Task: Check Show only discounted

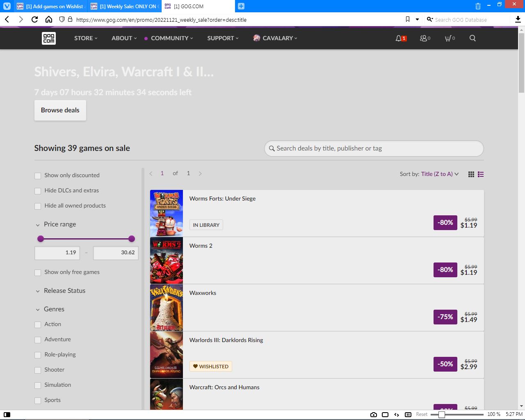Action: [x=38, y=176]
